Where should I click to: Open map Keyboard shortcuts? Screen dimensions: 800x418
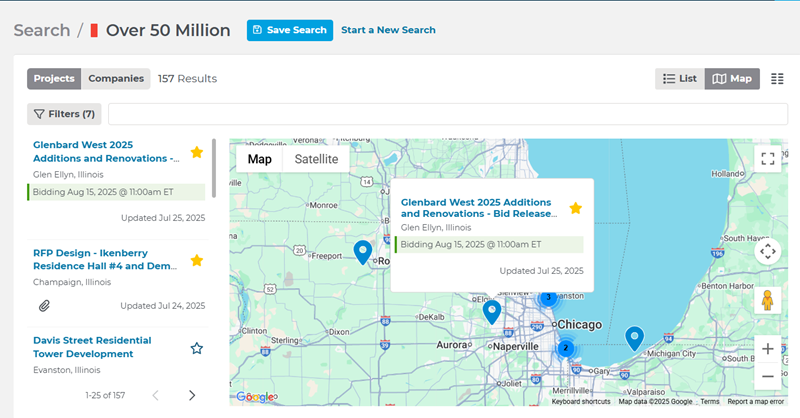point(581,402)
